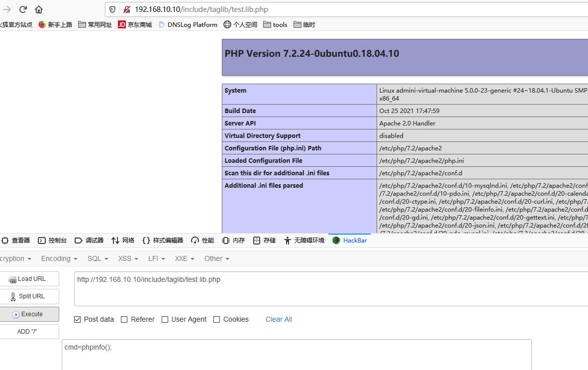This screenshot has width=588, height=370.
Task: Switch to the 存储 storage tab
Action: [264, 241]
